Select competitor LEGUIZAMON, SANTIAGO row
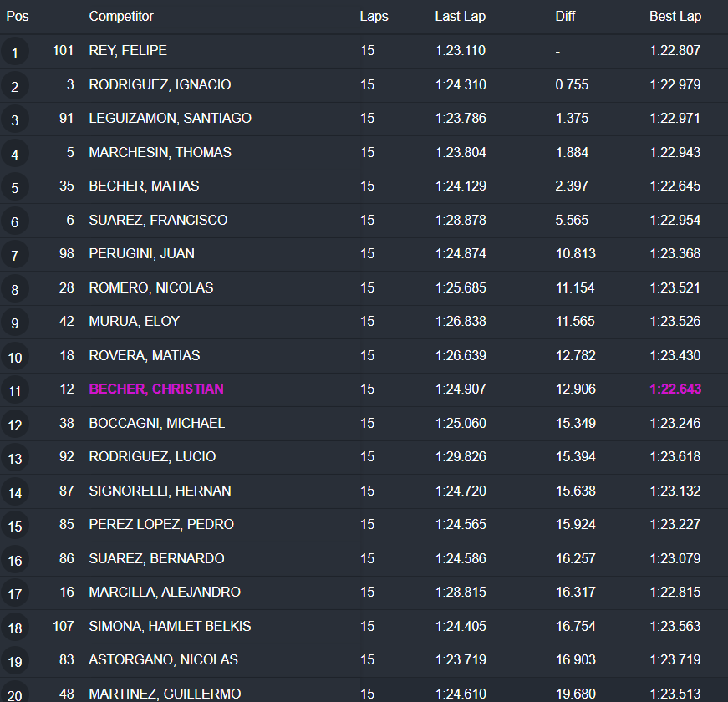The width and height of the screenshot is (728, 702). 170,118
